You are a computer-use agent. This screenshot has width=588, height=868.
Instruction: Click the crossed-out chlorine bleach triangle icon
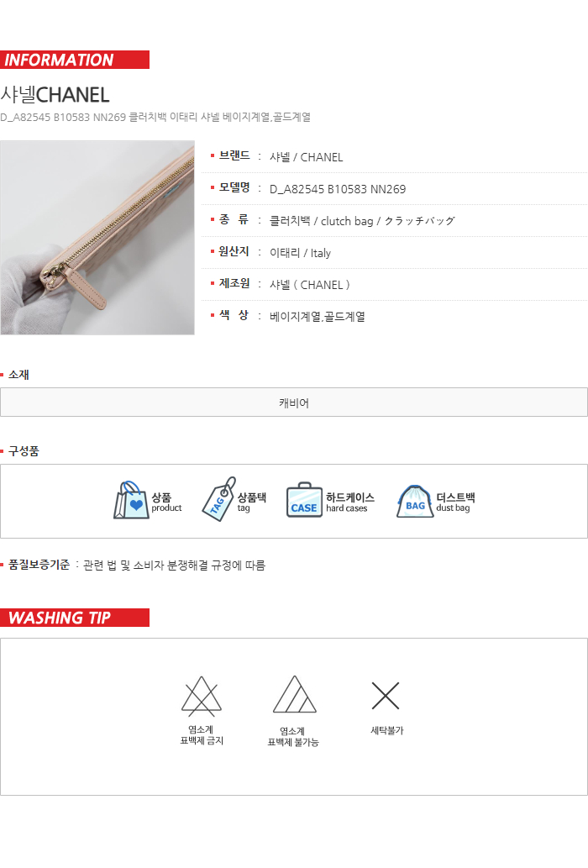click(202, 696)
